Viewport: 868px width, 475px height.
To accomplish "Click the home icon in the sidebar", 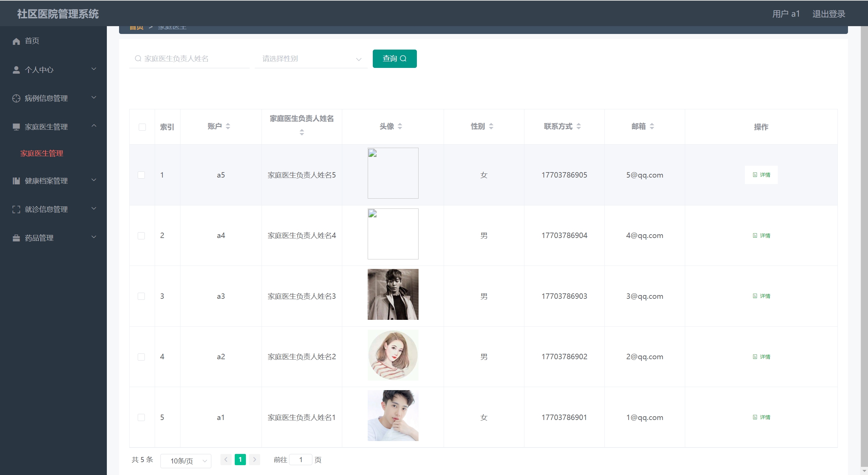I will [x=16, y=41].
